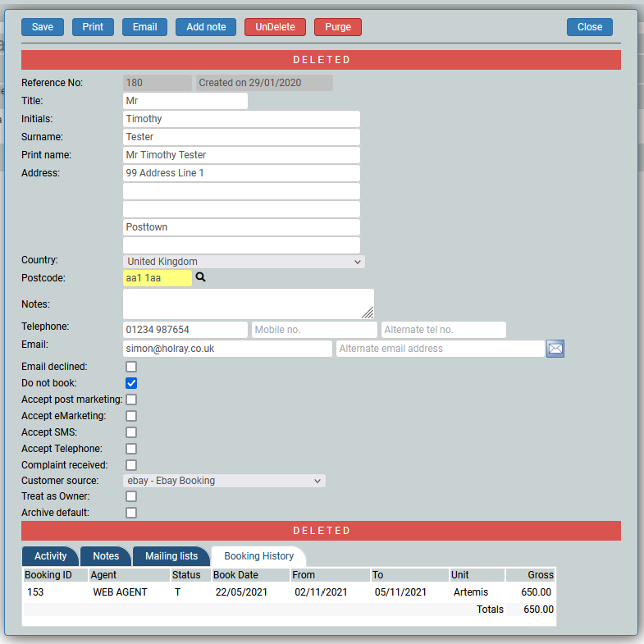This screenshot has height=644, width=644.
Task: Open the Mailing lists tab
Action: click(x=171, y=556)
